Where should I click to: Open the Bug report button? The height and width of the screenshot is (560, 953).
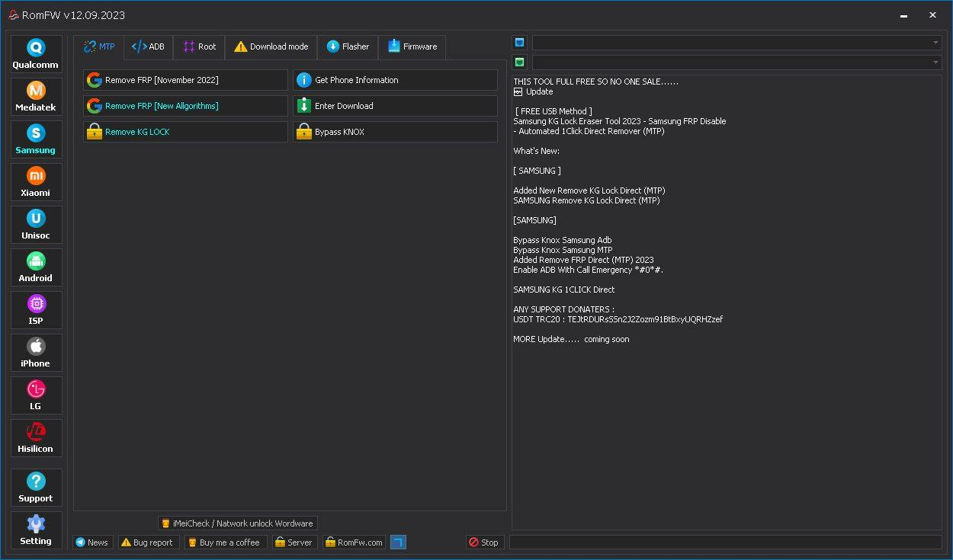pyautogui.click(x=149, y=542)
